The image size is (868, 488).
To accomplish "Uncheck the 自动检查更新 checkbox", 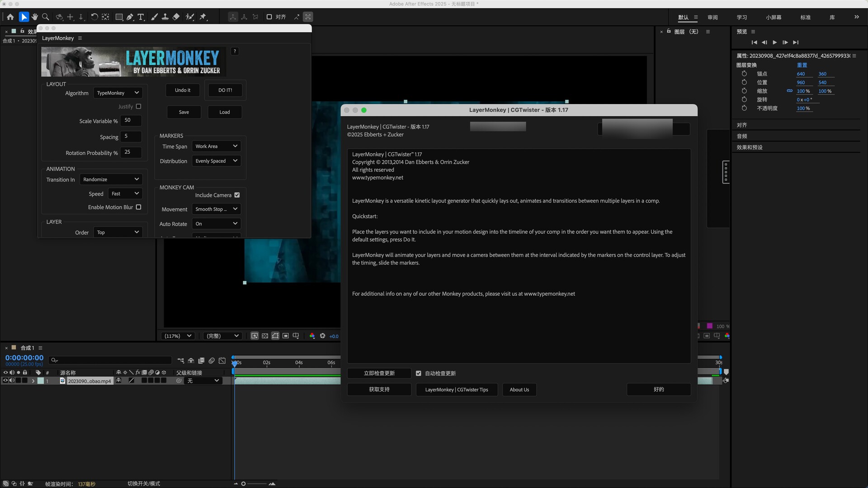I will 419,373.
